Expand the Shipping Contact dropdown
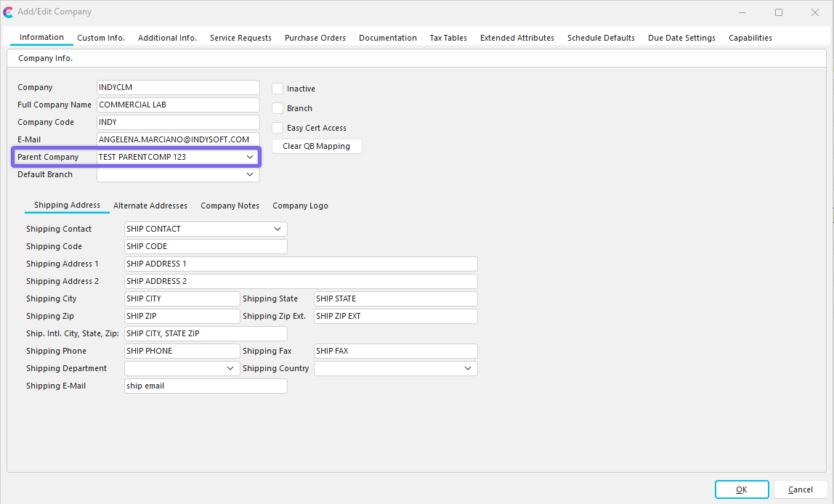This screenshot has width=834, height=504. tap(278, 229)
